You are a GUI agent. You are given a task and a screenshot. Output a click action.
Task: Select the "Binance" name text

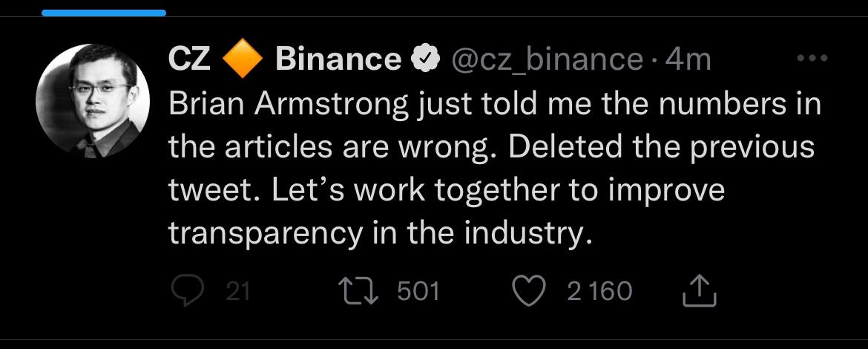point(338,59)
